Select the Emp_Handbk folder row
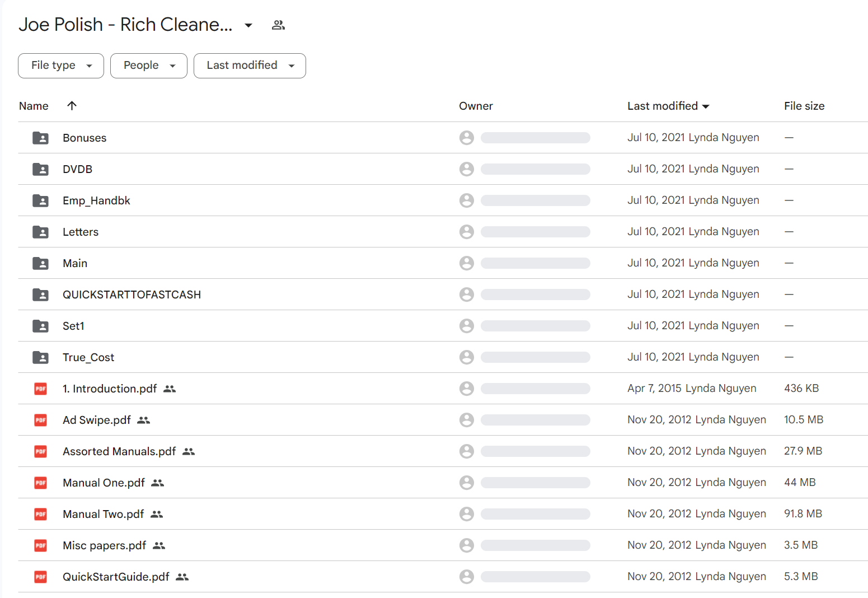This screenshot has height=598, width=868. click(443, 200)
